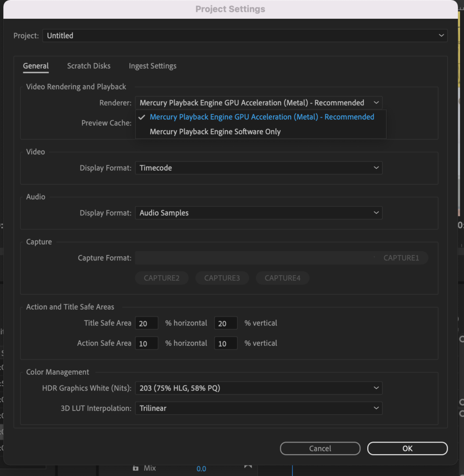Click the checkmarked GPU Acceleration (Metal) option
464x476 pixels.
click(x=262, y=117)
